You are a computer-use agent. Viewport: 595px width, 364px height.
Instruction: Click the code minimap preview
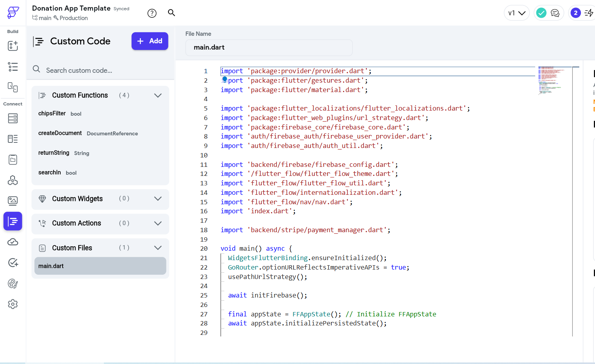coord(551,81)
